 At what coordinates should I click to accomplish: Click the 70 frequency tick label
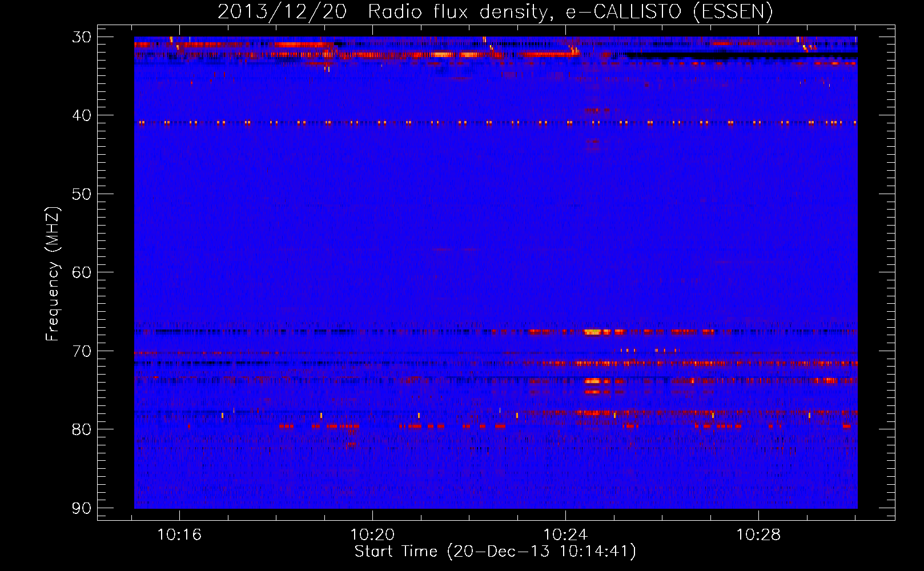click(82, 351)
